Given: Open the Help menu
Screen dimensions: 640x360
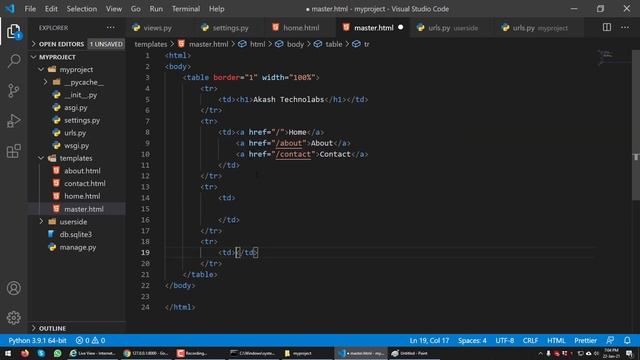Looking at the screenshot, I should 217,9.
